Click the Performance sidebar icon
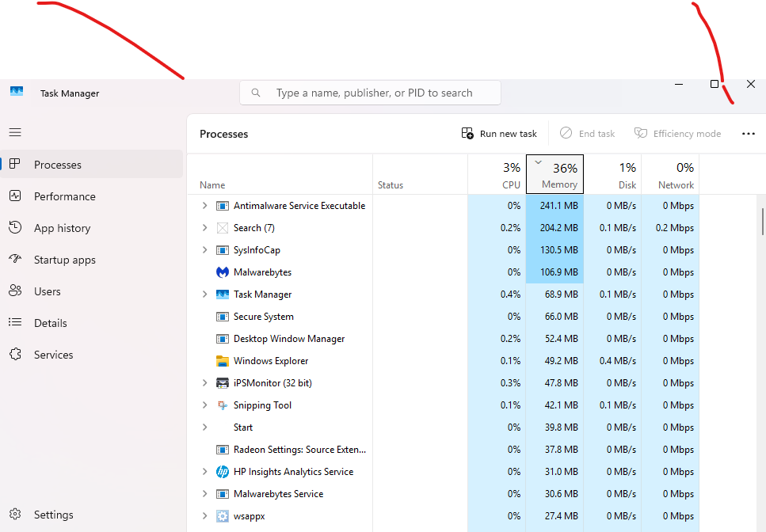 pos(15,196)
